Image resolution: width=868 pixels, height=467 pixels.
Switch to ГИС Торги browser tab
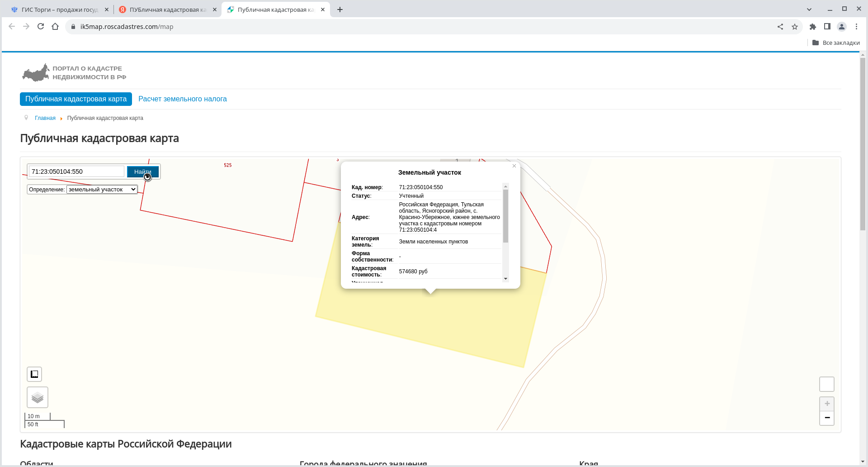(59, 10)
